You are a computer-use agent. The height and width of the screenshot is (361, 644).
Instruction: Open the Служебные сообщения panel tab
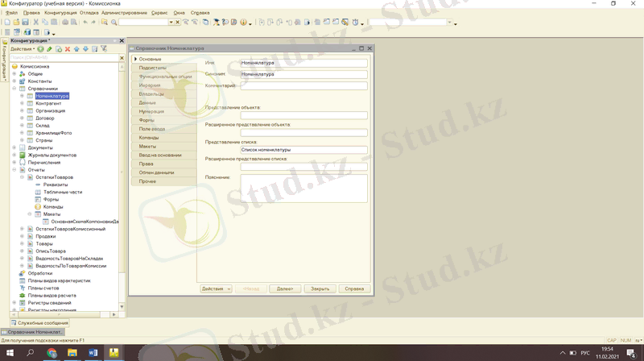point(39,323)
